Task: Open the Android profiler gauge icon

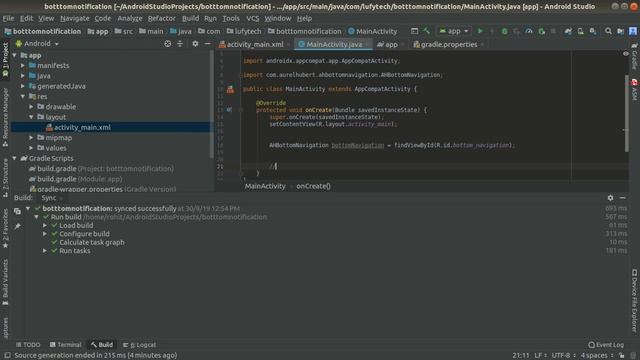Action: tap(529, 31)
